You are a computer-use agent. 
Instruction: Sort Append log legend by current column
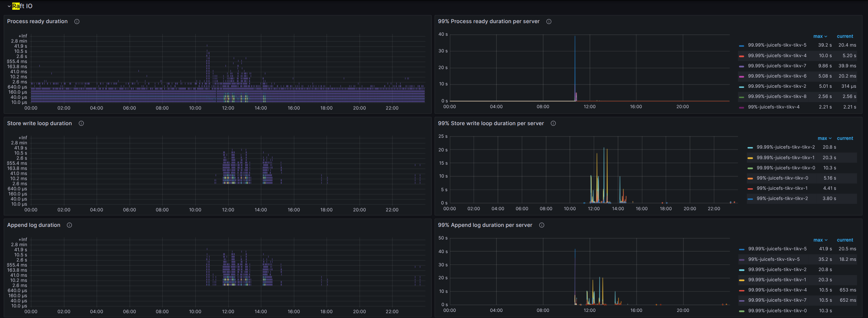click(845, 240)
